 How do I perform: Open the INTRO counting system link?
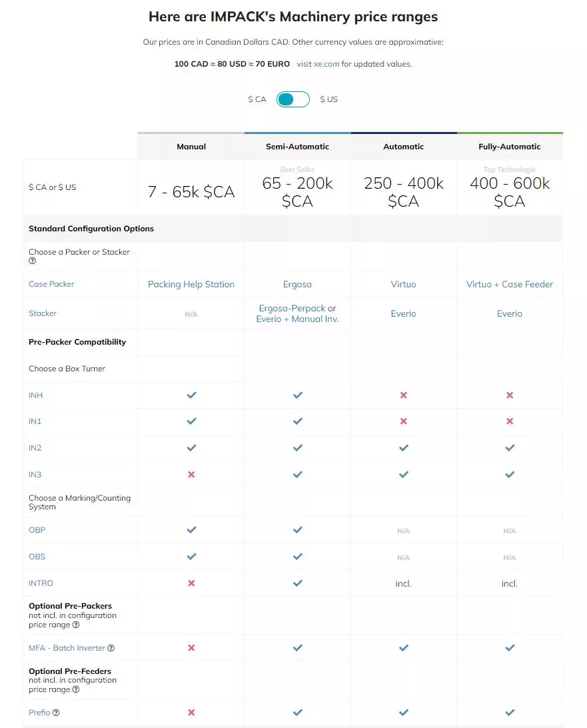coord(41,583)
